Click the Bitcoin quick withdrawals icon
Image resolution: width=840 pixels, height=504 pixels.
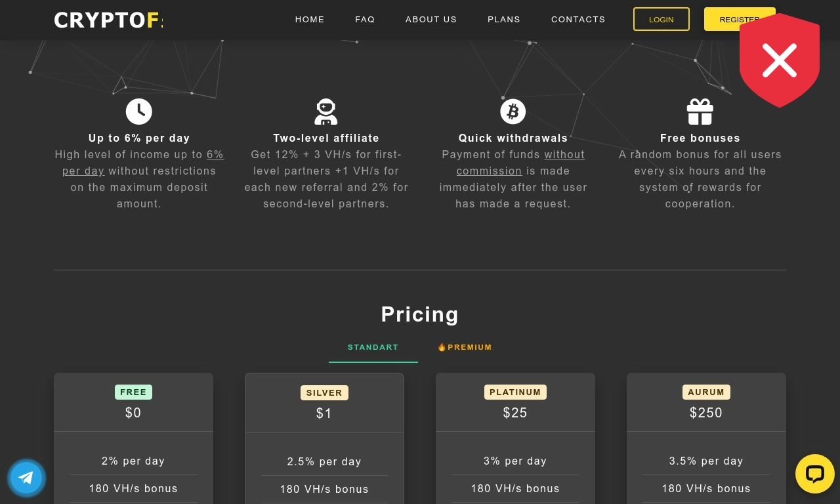513,112
